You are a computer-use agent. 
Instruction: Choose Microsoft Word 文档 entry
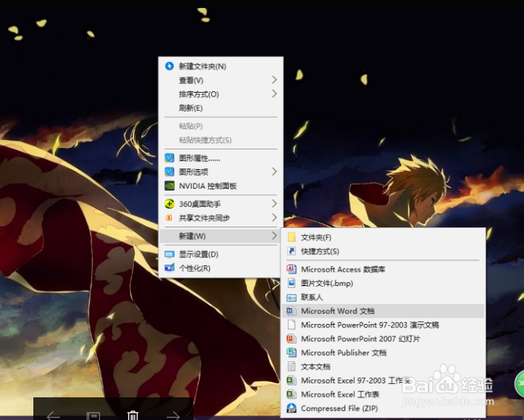click(x=383, y=311)
